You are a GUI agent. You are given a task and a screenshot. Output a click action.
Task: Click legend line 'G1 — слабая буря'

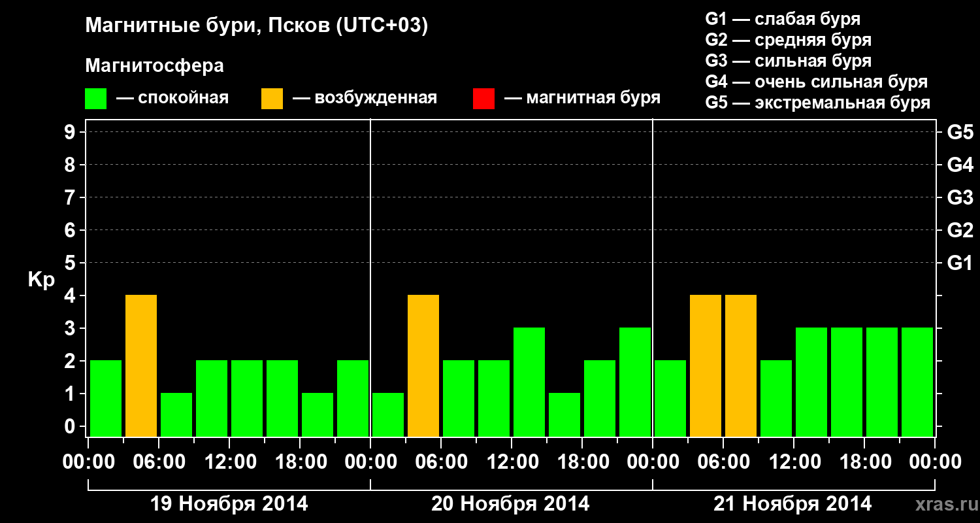(783, 19)
